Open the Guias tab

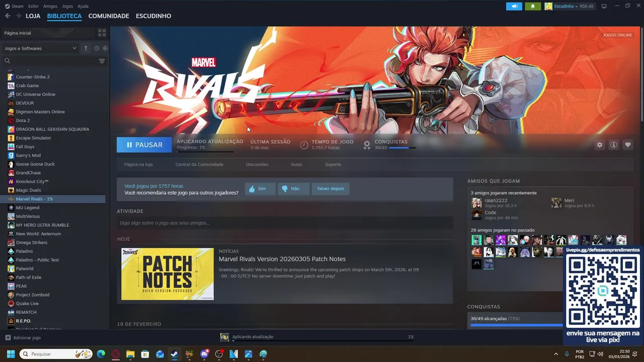pos(296,164)
